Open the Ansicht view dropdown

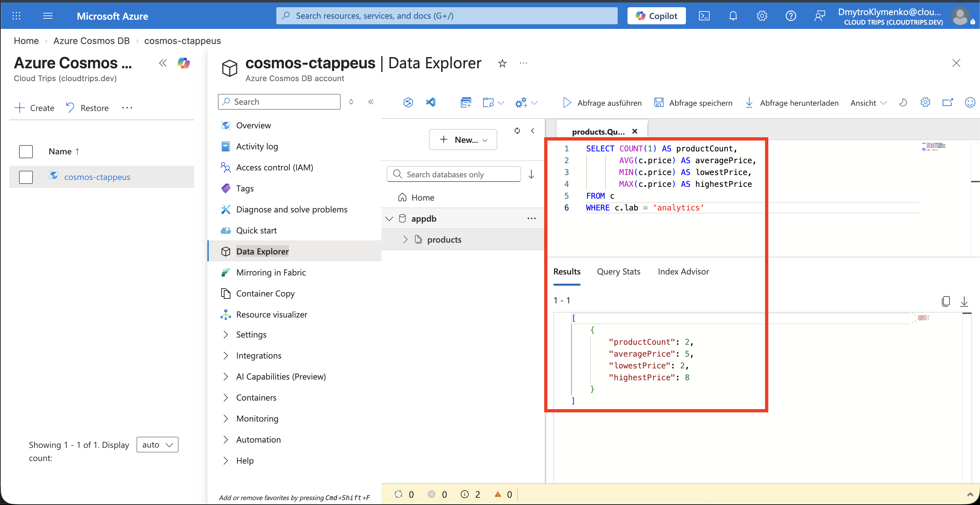point(868,103)
